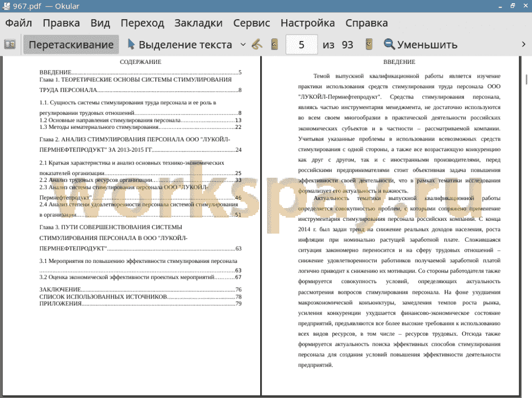Open the Правка menu

coord(61,23)
